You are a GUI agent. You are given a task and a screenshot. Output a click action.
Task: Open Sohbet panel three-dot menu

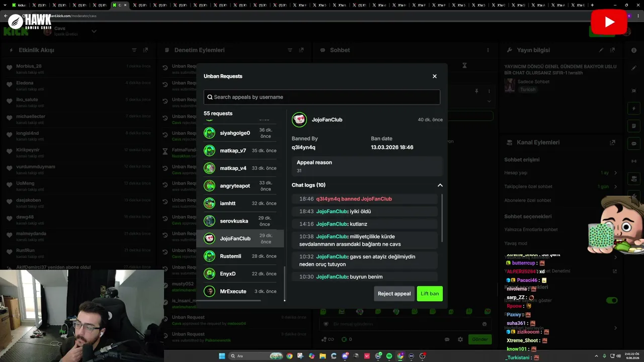[x=488, y=50]
